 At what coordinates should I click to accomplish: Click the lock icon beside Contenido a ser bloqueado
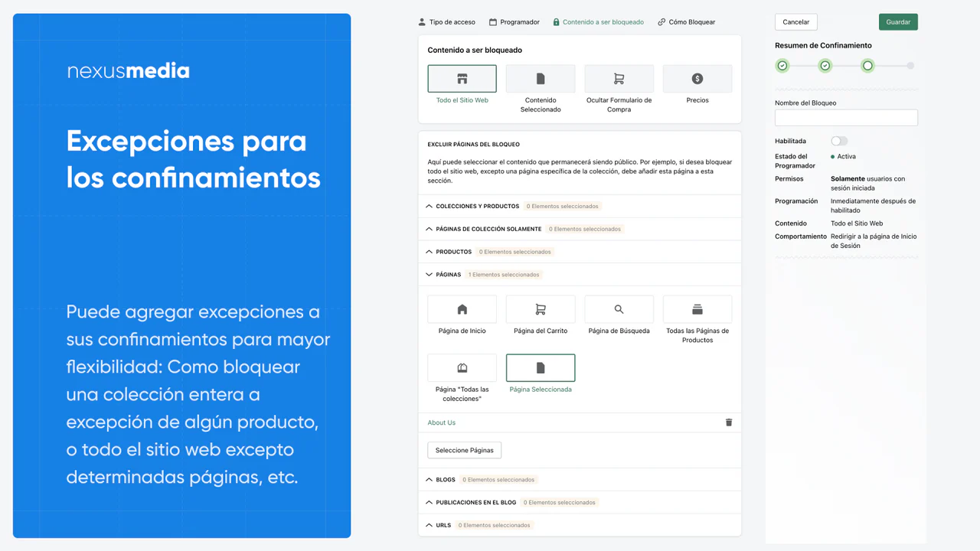(x=557, y=22)
